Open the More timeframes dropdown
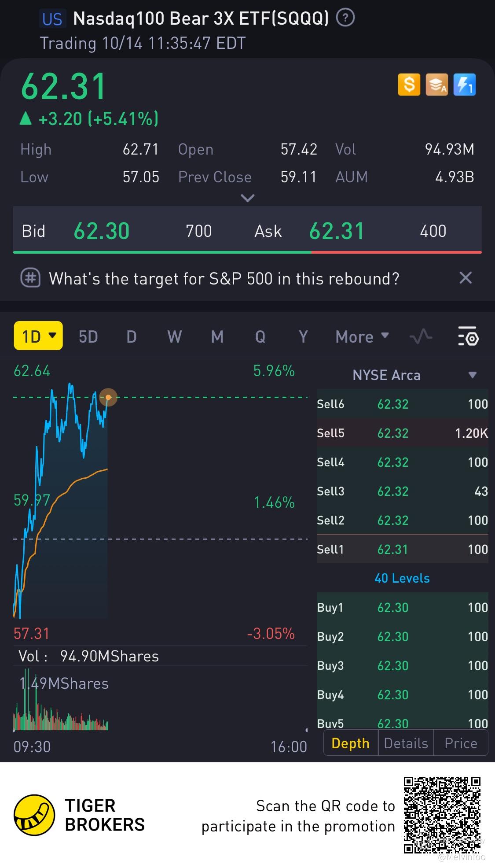The width and height of the screenshot is (495, 868). point(362,337)
